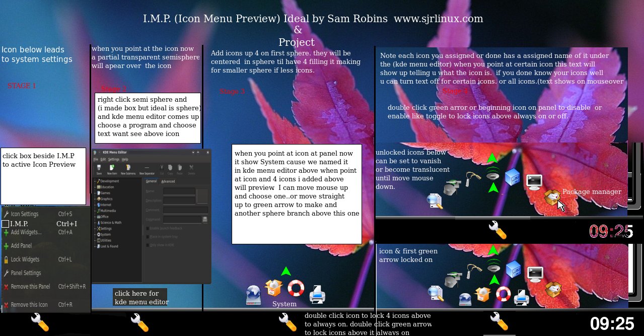Select the Utilities category in the tree
This screenshot has width=644, height=336.
pyautogui.click(x=104, y=240)
